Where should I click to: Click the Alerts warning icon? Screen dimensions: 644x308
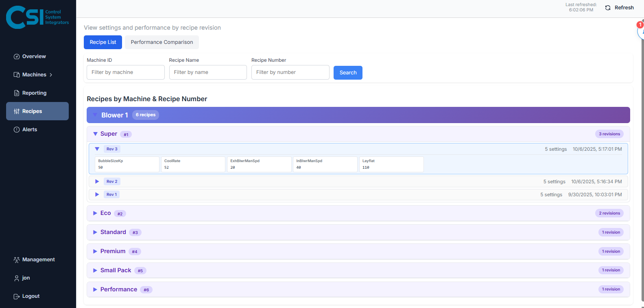click(17, 130)
